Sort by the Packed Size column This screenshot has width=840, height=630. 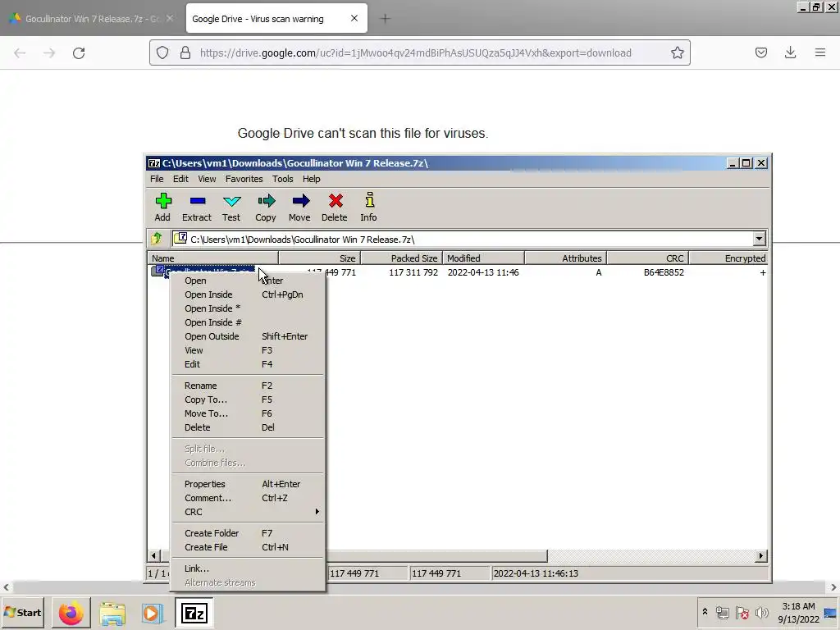point(400,258)
